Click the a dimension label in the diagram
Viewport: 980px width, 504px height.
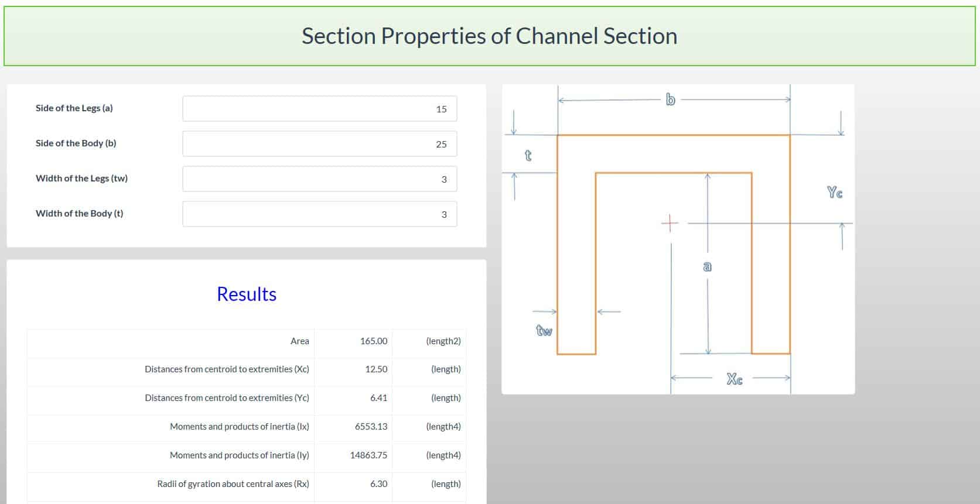[708, 267]
